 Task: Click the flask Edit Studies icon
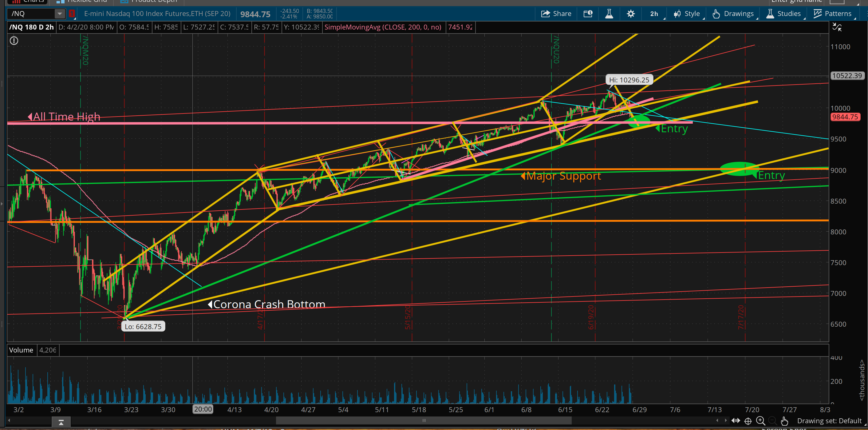pyautogui.click(x=609, y=14)
